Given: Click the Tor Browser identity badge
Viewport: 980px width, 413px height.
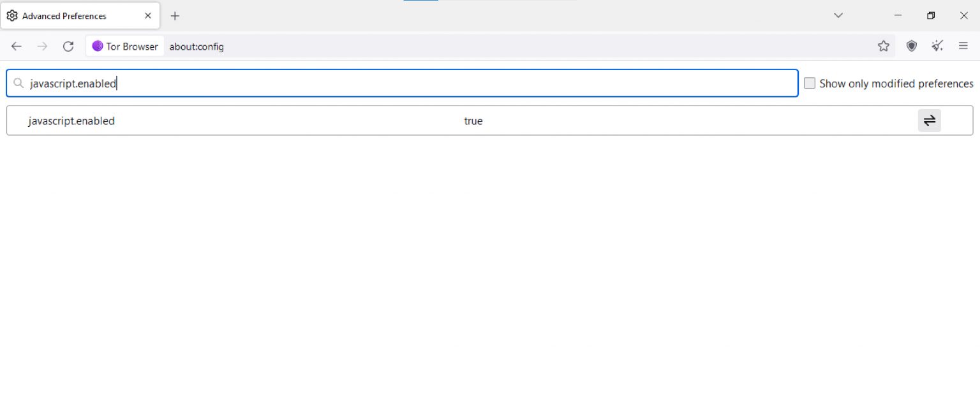Looking at the screenshot, I should pos(125,46).
